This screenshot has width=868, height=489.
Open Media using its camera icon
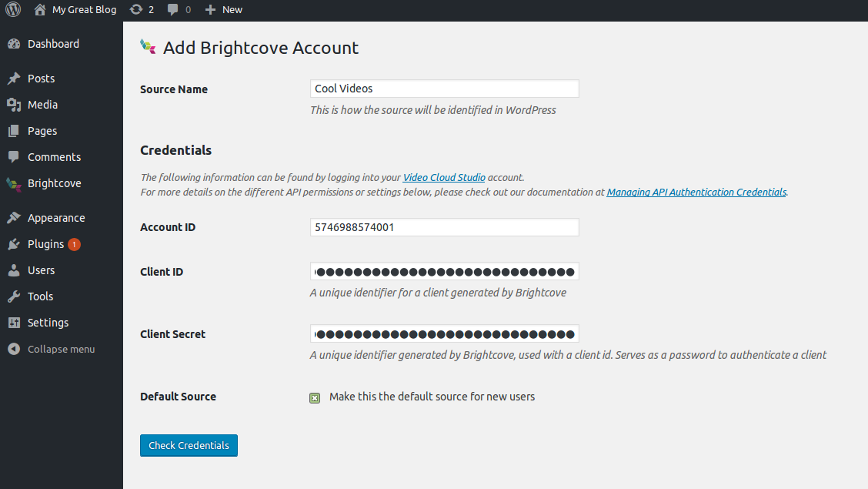coord(14,104)
